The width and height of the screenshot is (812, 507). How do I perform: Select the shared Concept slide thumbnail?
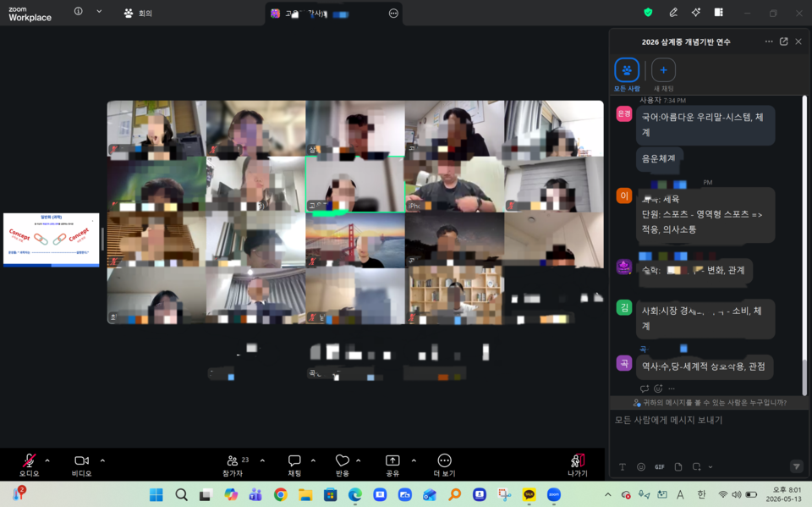click(x=52, y=240)
